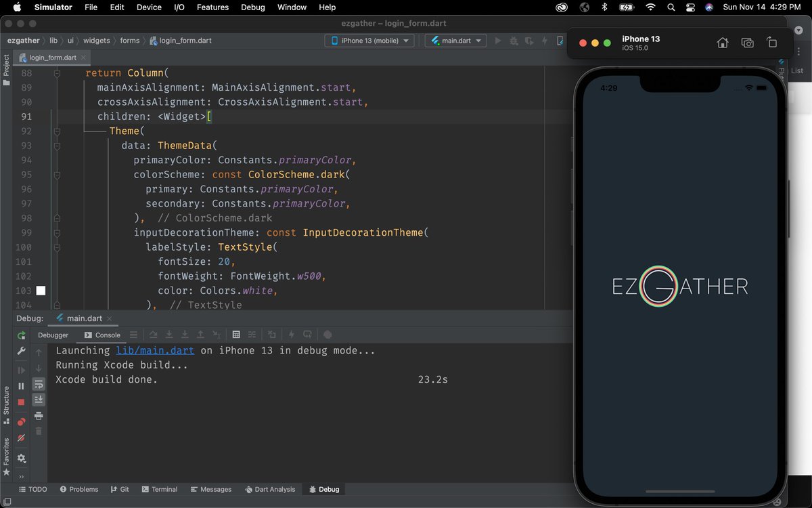Open the I/O menu
The image size is (812, 508).
[179, 7]
